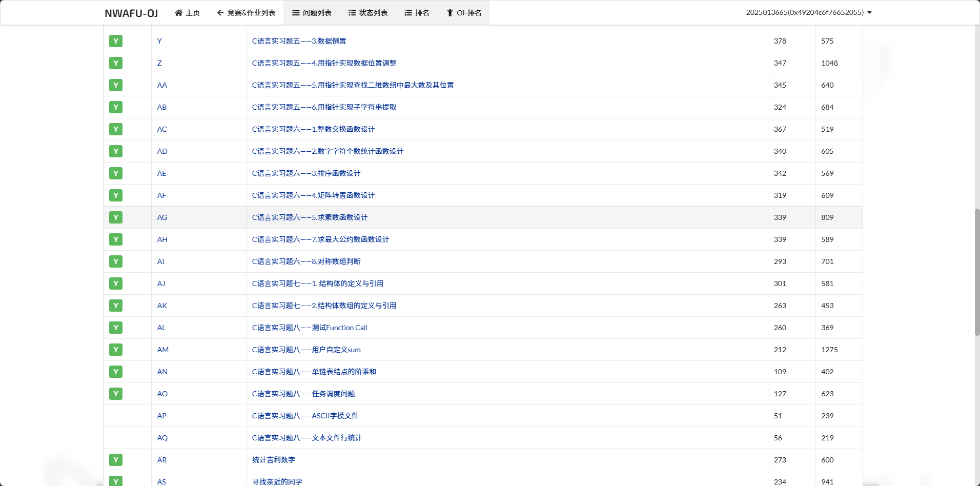This screenshot has width=980, height=486.
Task: Click the home icon beside 主页
Action: pyautogui.click(x=178, y=13)
